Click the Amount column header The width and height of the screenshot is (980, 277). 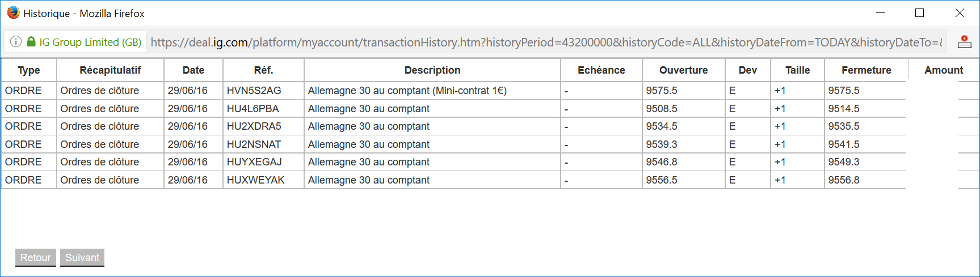(944, 70)
